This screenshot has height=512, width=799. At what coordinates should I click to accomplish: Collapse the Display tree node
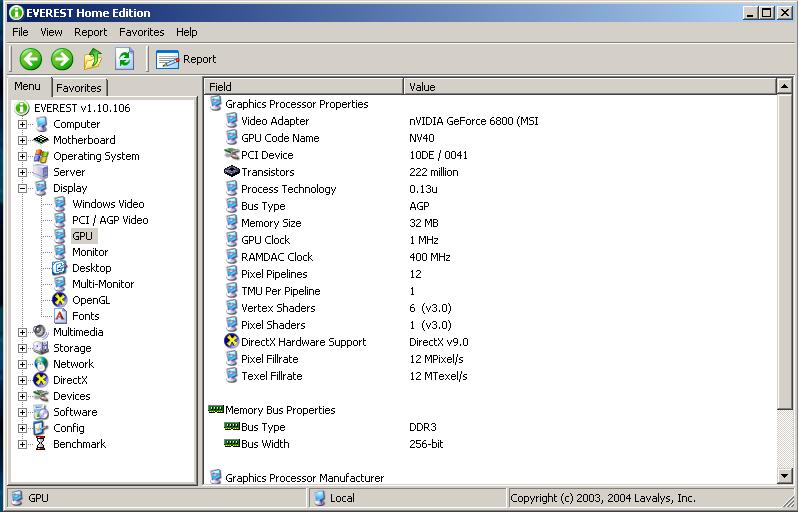click(x=22, y=188)
